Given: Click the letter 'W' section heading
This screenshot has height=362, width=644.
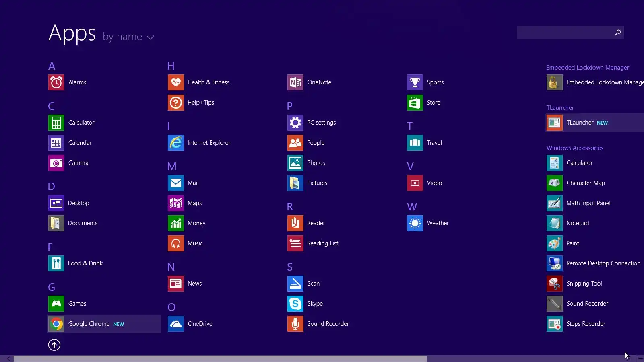Looking at the screenshot, I should click(412, 207).
